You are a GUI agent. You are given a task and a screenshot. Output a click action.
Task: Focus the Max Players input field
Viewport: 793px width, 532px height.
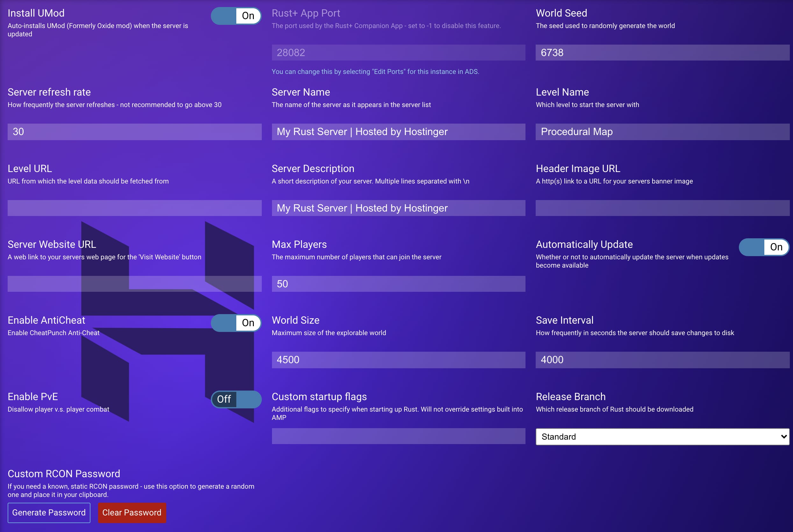pos(398,284)
